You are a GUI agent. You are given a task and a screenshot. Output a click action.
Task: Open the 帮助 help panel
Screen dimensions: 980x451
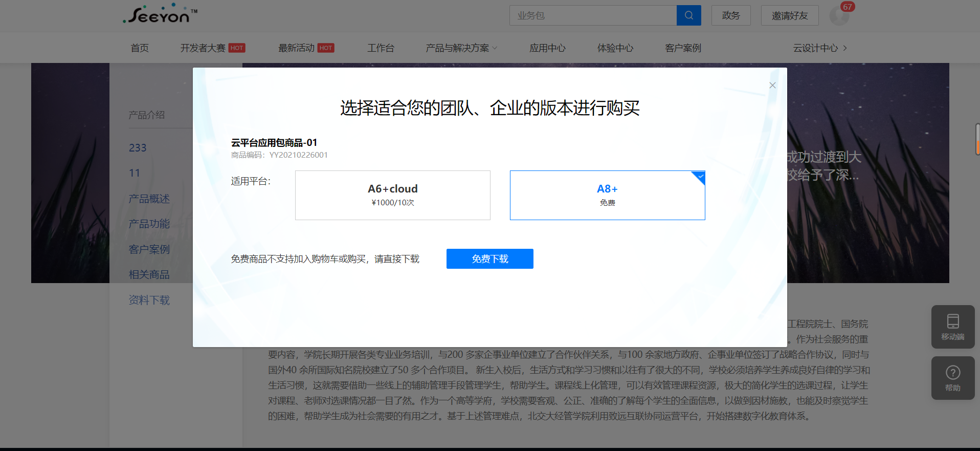coord(953,378)
